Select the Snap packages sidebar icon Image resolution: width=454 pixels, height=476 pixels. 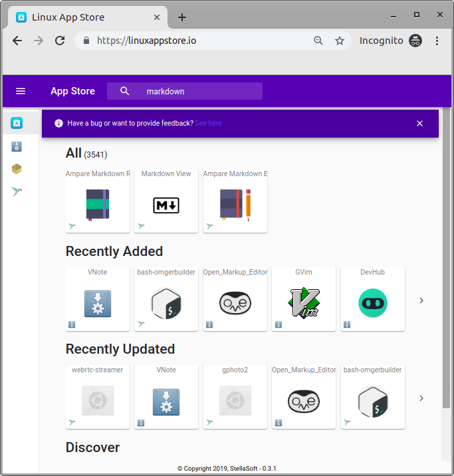pyautogui.click(x=17, y=146)
